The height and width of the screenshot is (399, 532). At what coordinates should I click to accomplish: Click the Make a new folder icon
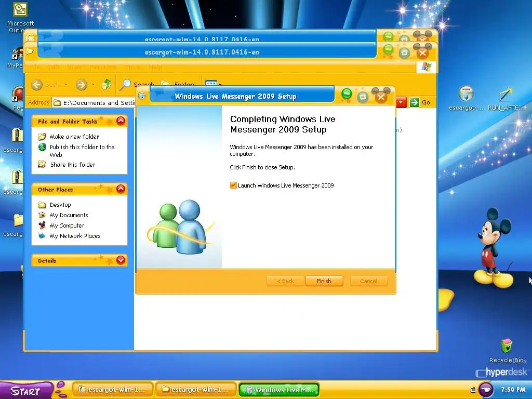point(42,137)
